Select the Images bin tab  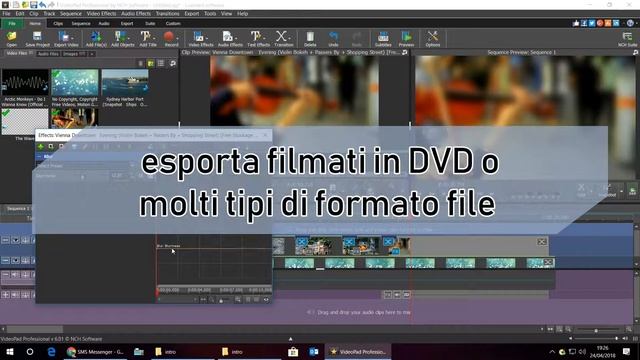73,54
